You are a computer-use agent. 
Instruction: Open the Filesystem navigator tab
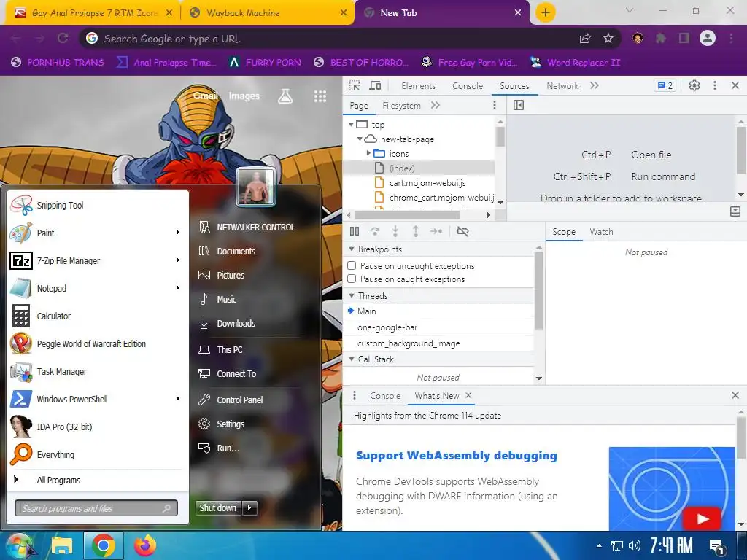(402, 105)
